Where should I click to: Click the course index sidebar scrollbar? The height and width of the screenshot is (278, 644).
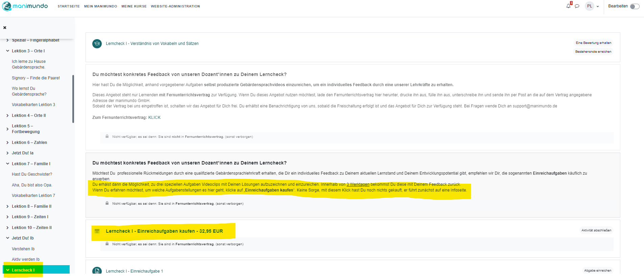(x=73, y=99)
